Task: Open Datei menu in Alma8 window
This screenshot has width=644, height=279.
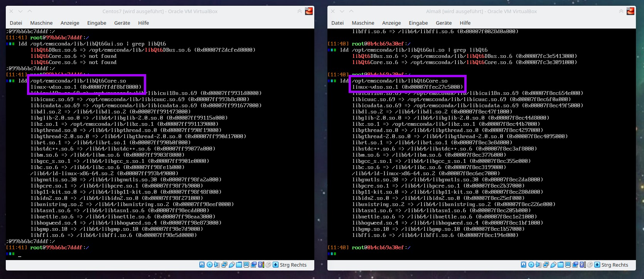Action: [x=337, y=23]
